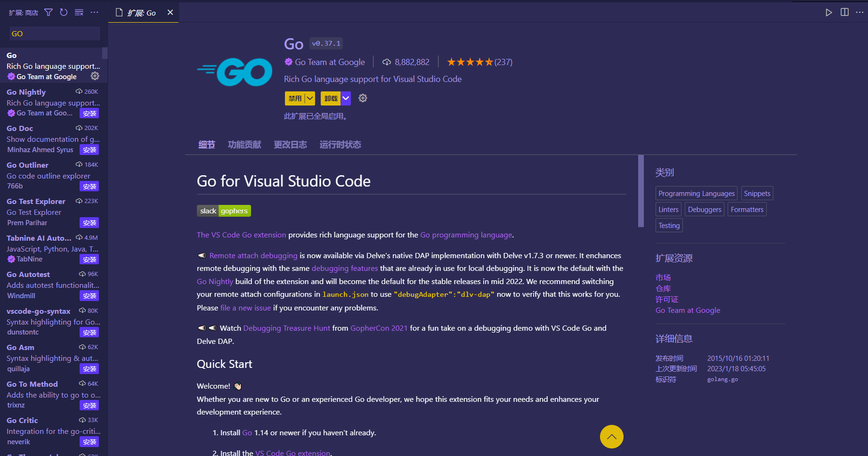Open the 仓库 repository link
This screenshot has height=456, width=868.
(x=663, y=288)
